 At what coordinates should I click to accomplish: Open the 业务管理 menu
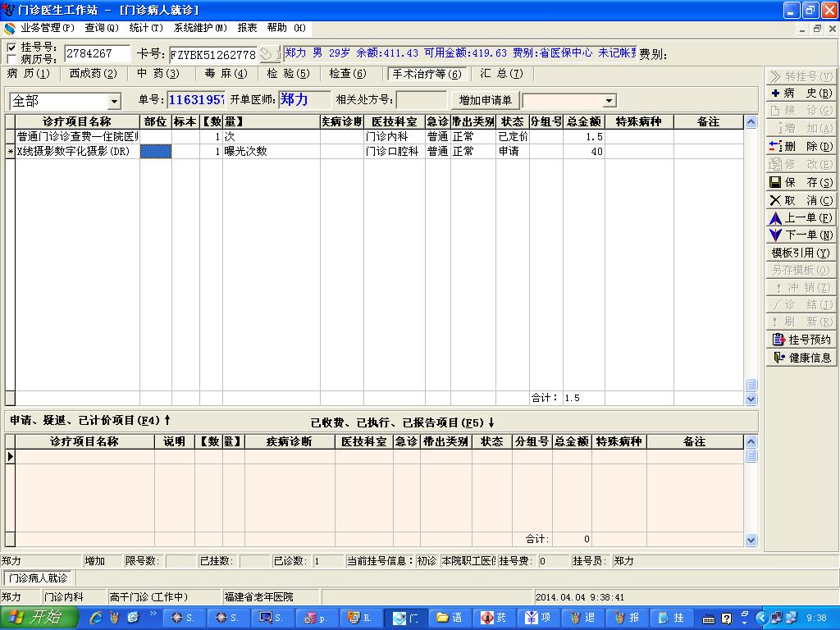[47, 28]
